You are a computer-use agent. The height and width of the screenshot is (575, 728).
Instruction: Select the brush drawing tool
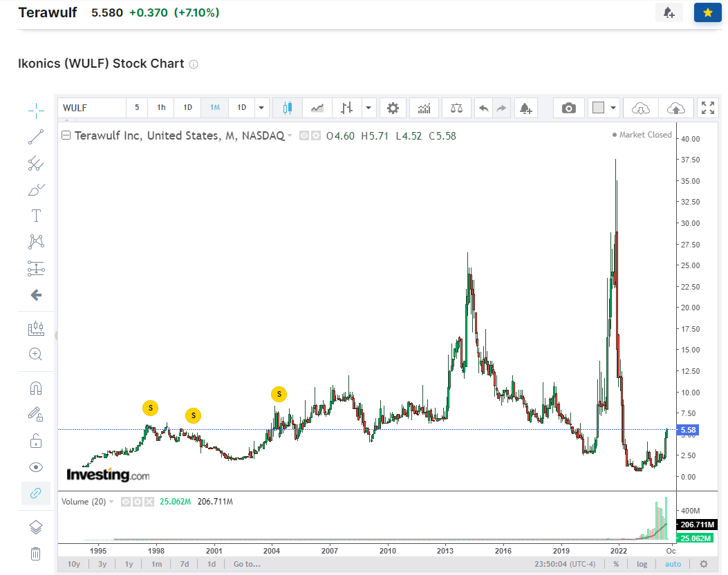click(x=36, y=190)
